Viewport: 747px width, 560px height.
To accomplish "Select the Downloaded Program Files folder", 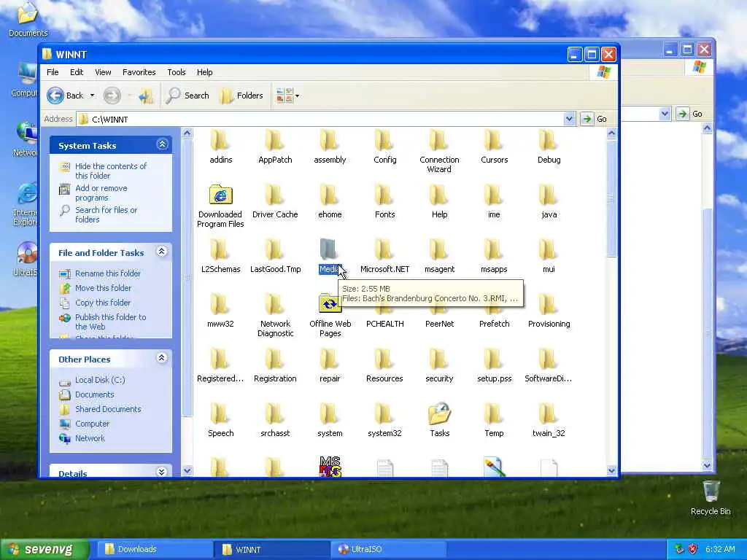I will click(220, 206).
